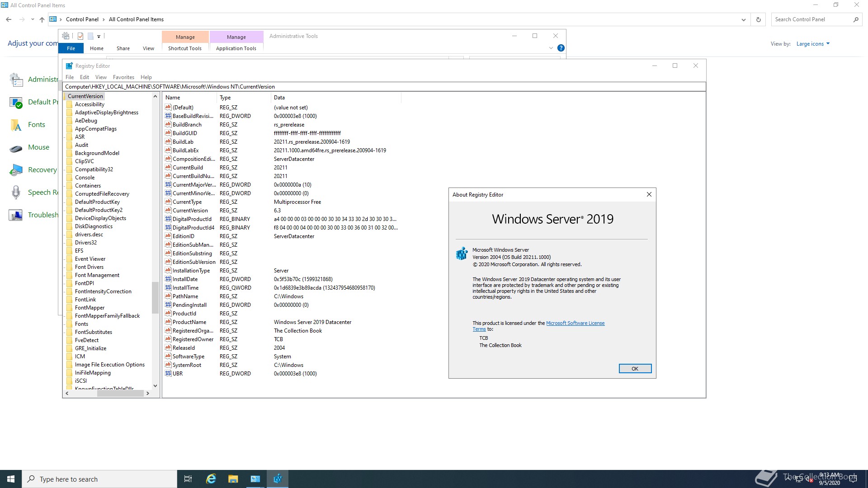Click the Data column header
This screenshot has width=868, height=488.
pyautogui.click(x=336, y=98)
